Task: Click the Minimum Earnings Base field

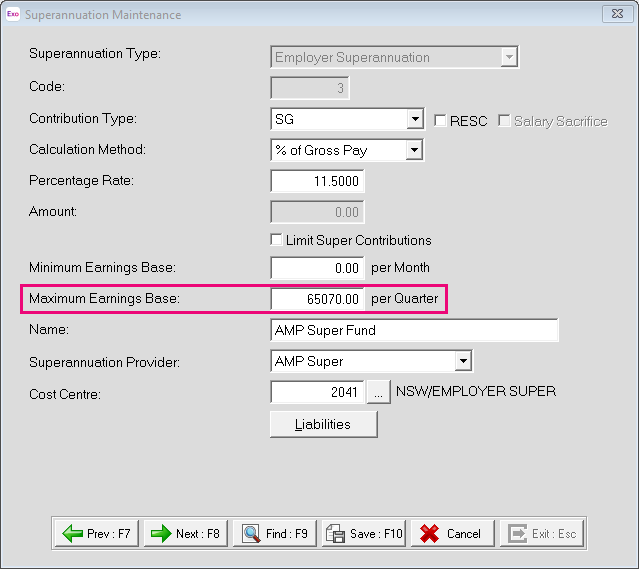Action: pyautogui.click(x=317, y=268)
